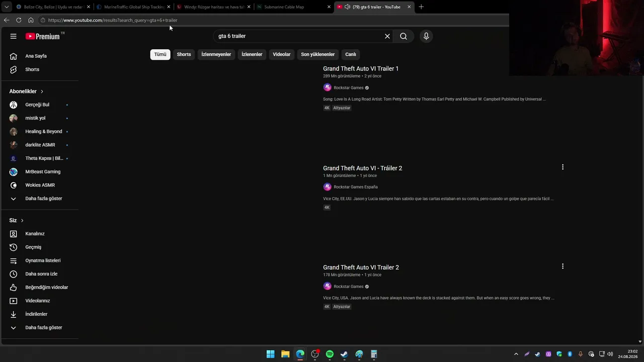Switch to MarineTraffic browser tab
The image size is (644, 362).
click(133, 7)
